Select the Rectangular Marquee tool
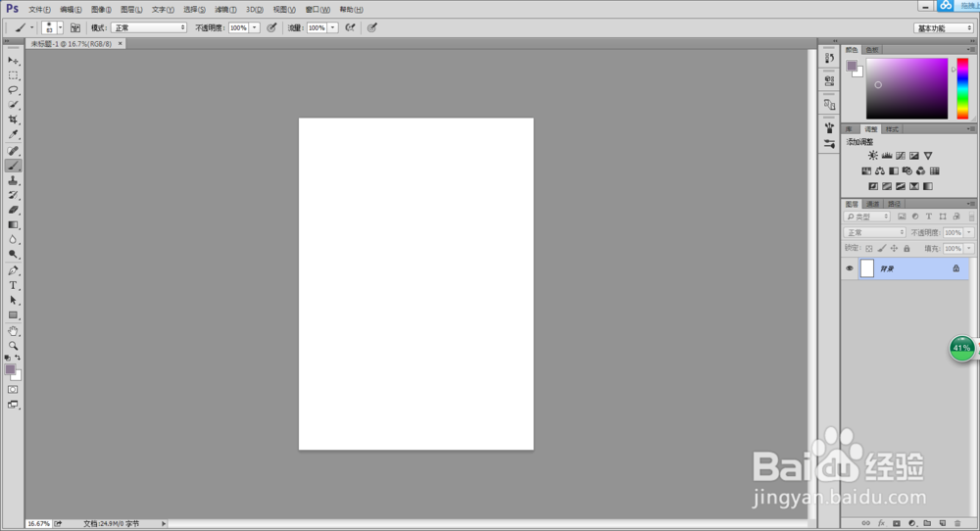The image size is (980, 531). pyautogui.click(x=13, y=75)
